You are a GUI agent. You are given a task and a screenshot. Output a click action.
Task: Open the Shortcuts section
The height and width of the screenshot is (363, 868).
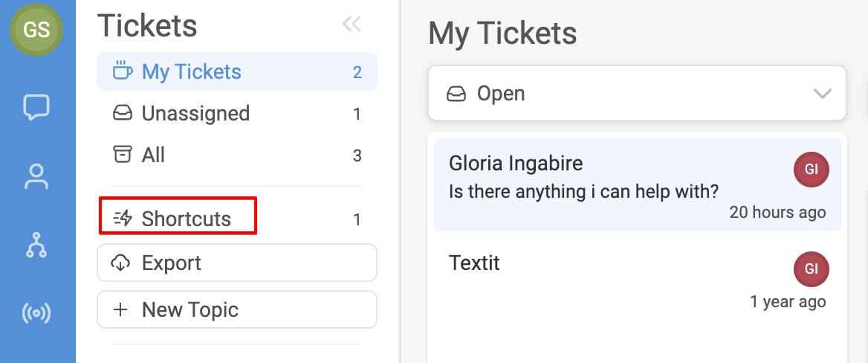(x=237, y=219)
